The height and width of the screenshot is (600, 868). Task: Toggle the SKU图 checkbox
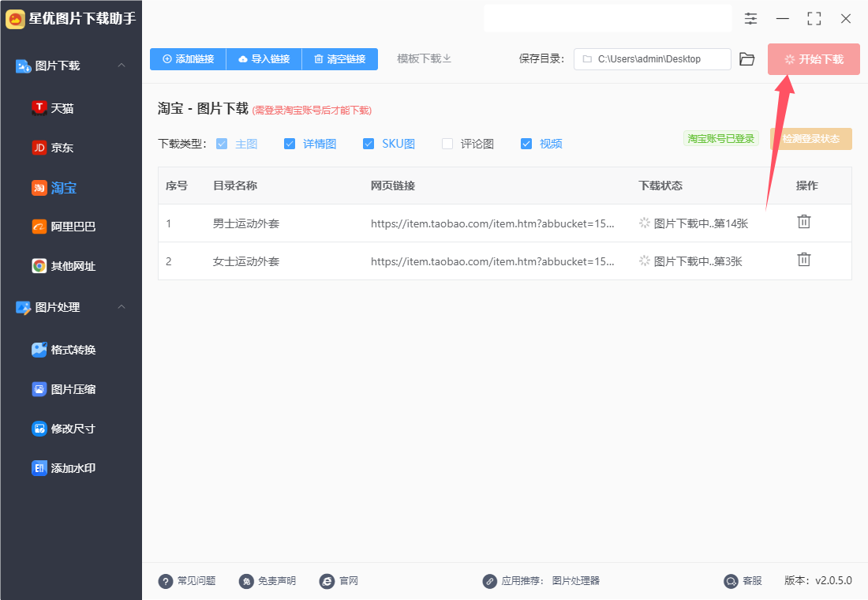(369, 144)
